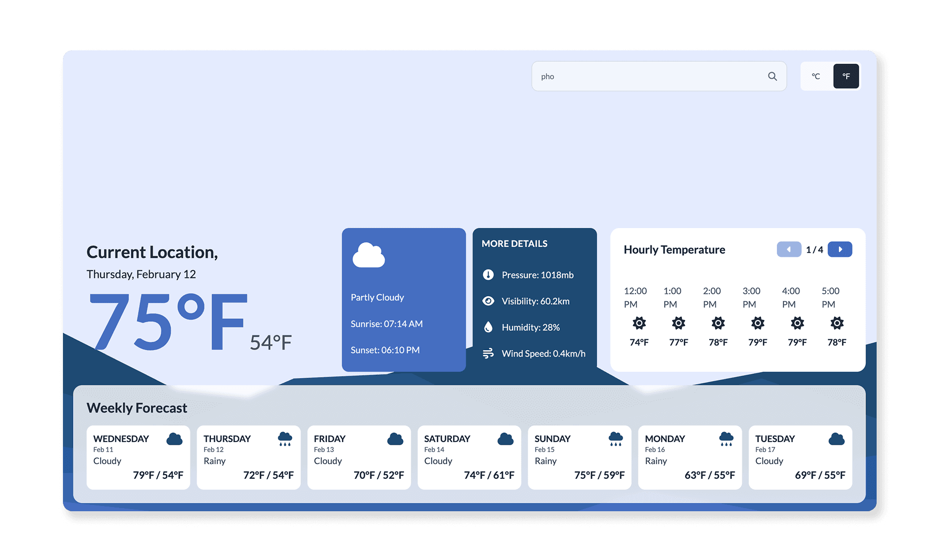Click the 'TUESDAY' day label

775,439
